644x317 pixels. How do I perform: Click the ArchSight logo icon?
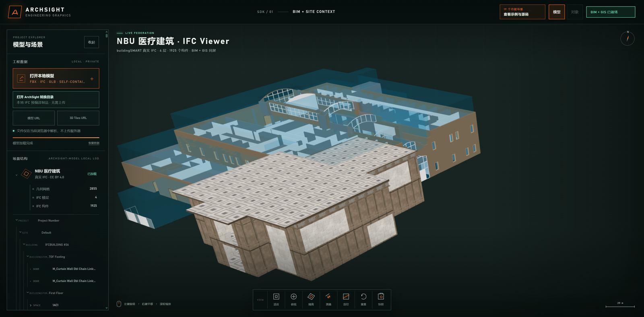tap(15, 12)
